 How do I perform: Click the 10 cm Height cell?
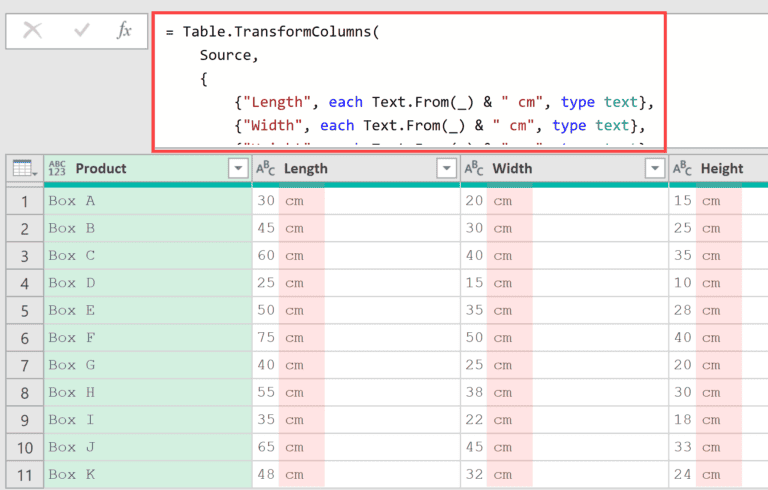click(719, 283)
